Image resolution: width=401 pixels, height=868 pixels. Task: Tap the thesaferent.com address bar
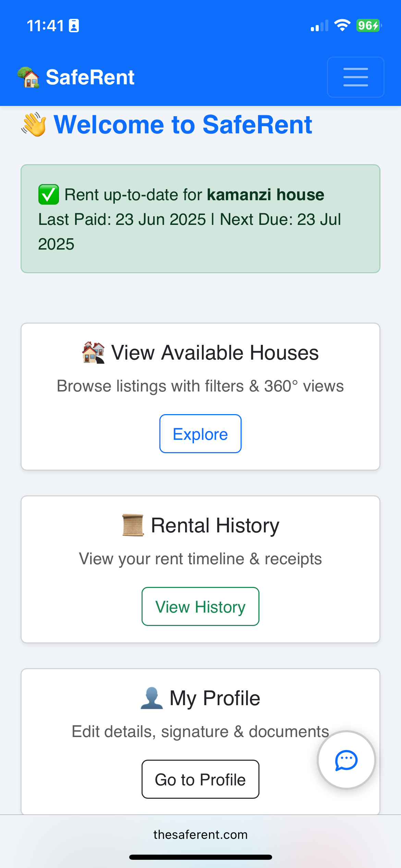tap(200, 834)
